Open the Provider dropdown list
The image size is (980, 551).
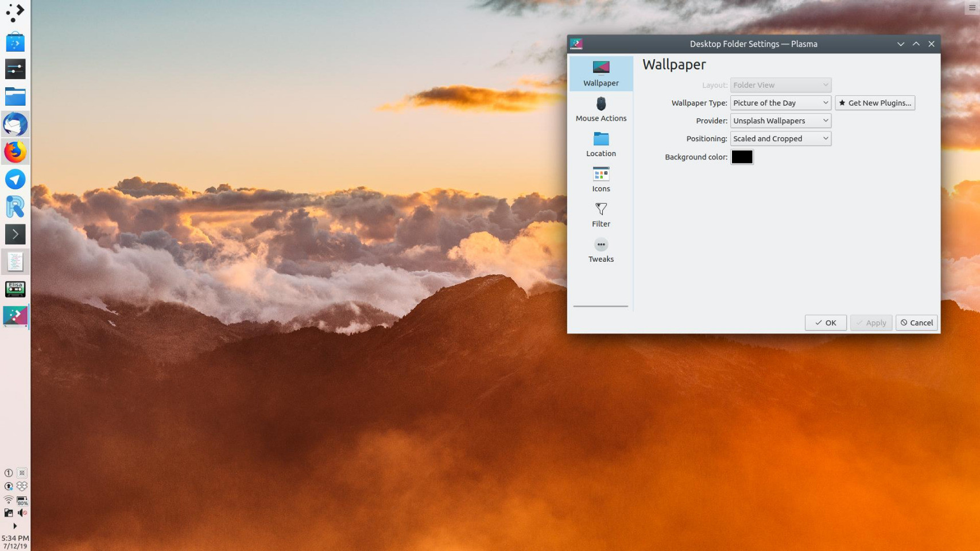tap(780, 121)
